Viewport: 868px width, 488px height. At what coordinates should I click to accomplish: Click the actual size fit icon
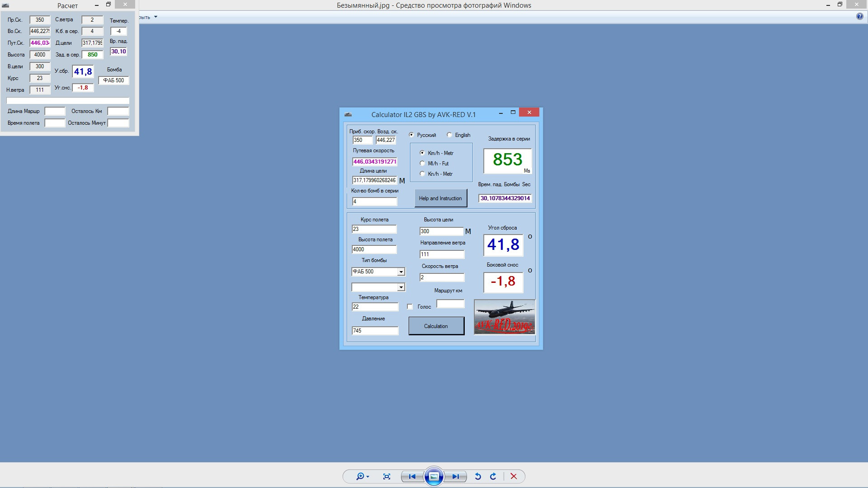click(387, 476)
